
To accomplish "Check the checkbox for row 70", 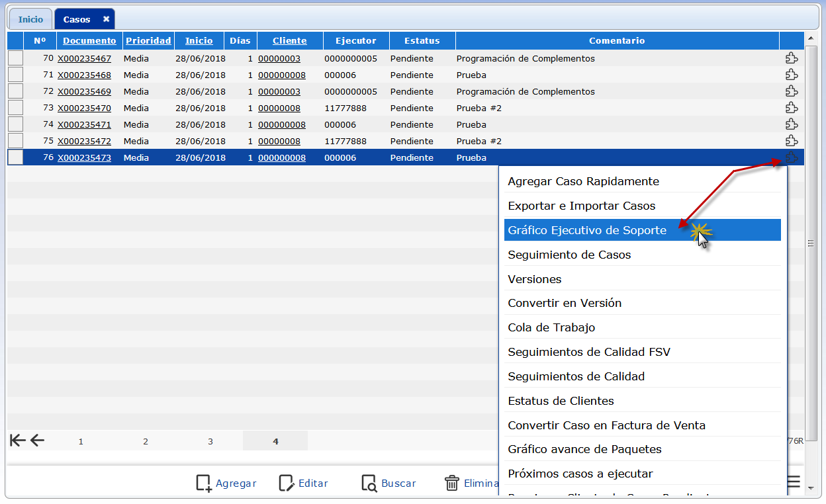I will tap(15, 58).
